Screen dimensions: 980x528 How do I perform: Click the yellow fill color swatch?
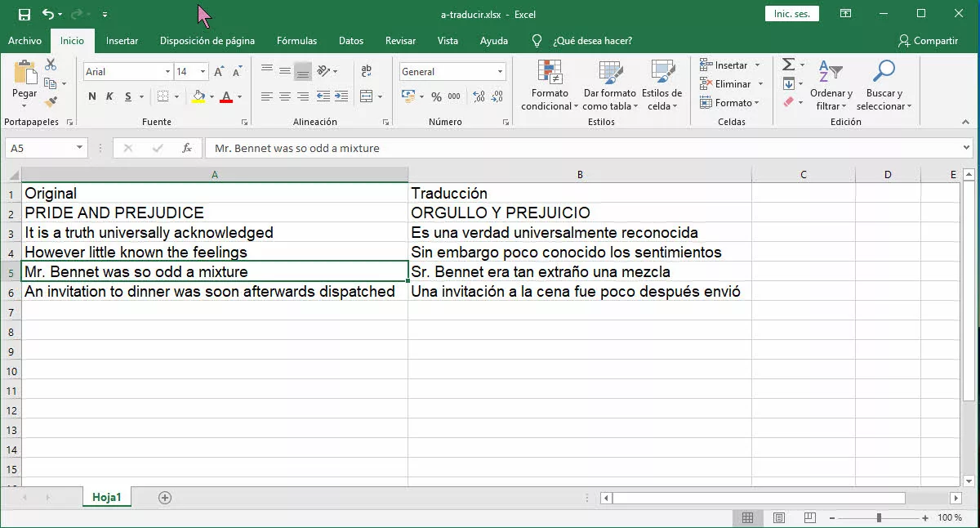198,96
